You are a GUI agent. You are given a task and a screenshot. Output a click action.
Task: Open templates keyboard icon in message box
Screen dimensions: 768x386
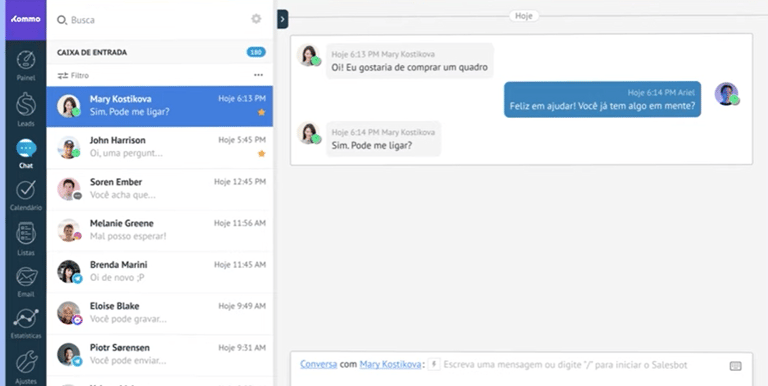click(736, 366)
